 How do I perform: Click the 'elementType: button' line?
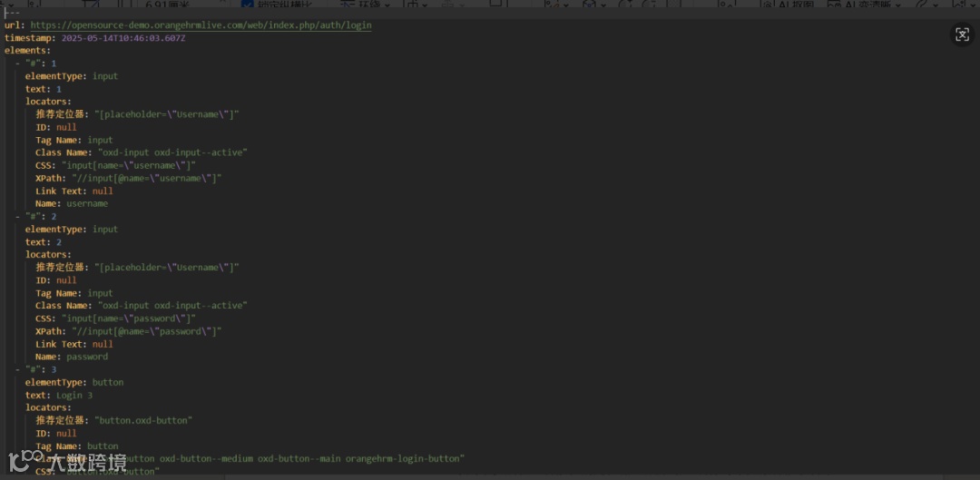74,383
